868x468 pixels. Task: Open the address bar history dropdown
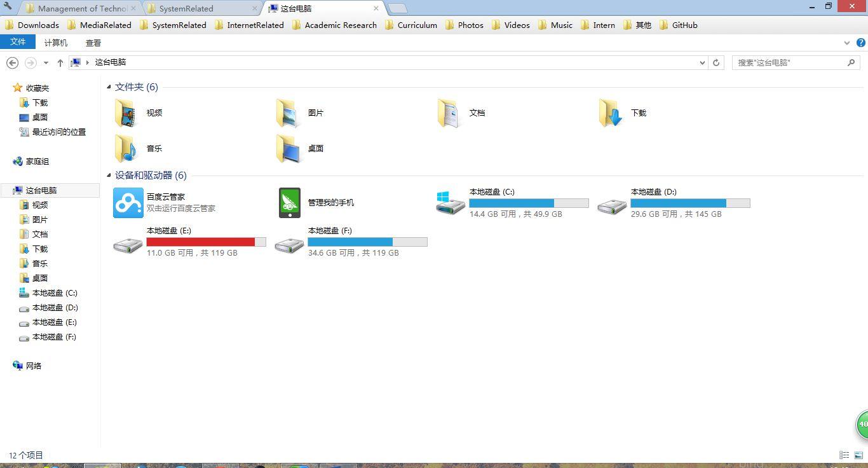tap(702, 63)
